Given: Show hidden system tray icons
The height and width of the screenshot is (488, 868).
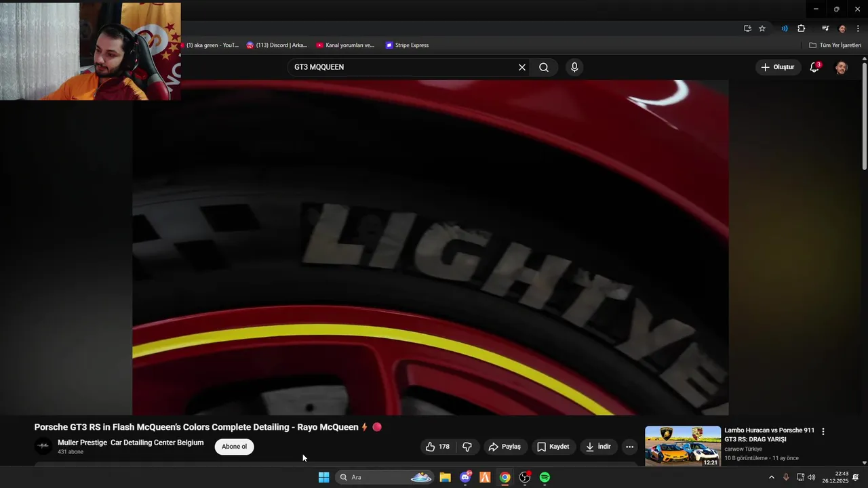Looking at the screenshot, I should pos(771,477).
